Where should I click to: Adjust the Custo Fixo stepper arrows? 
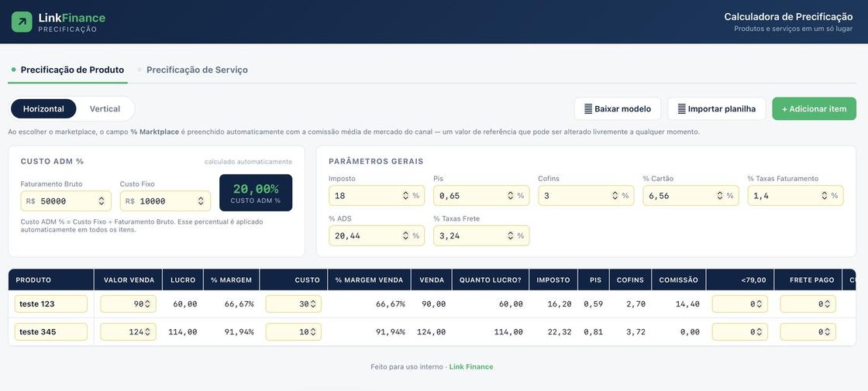tap(201, 201)
